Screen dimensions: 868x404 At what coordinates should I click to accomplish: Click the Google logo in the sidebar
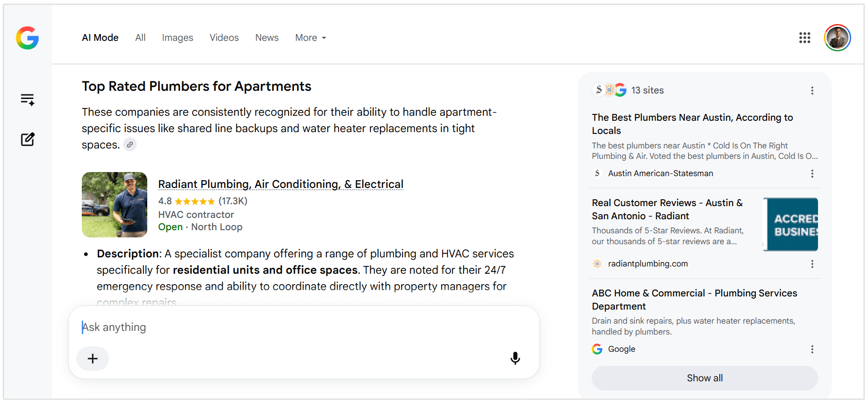27,38
